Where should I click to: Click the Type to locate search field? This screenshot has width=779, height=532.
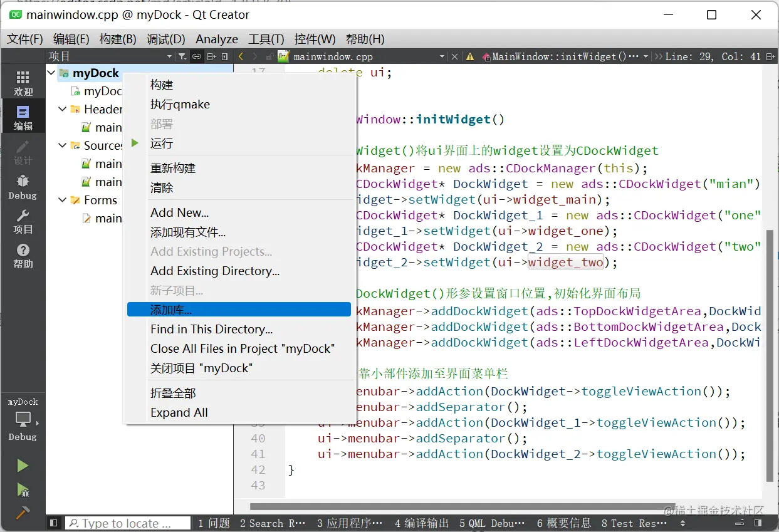click(128, 523)
